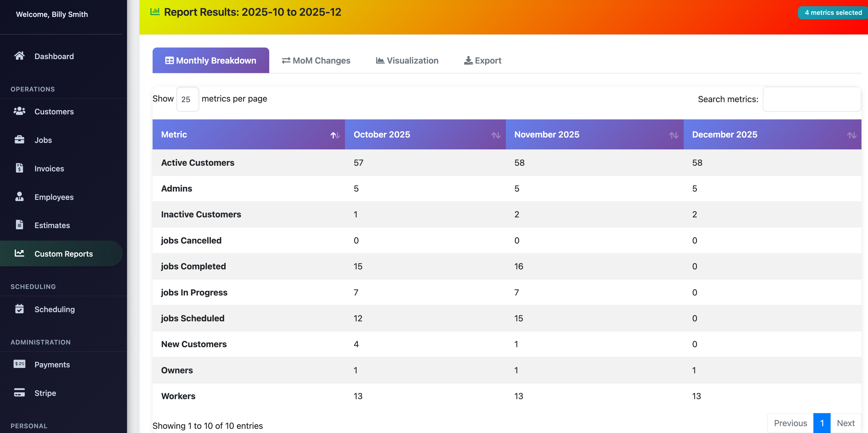Screen dimensions: 868x433
Task: Open the Export tab
Action: [x=482, y=60]
